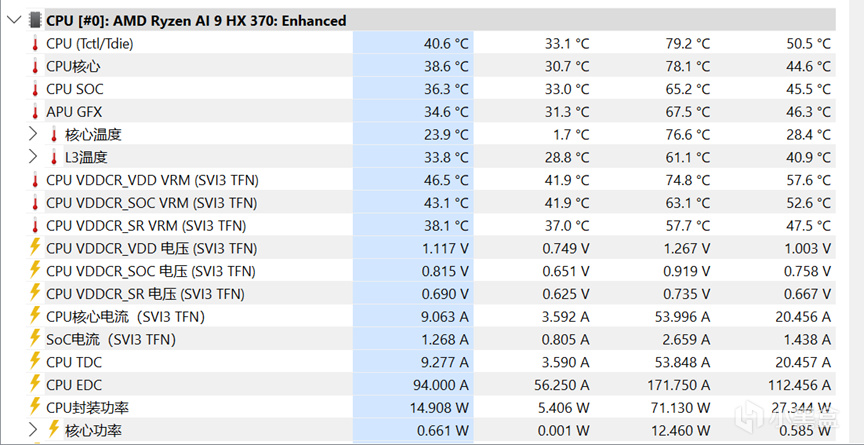This screenshot has height=445, width=864.
Task: Select CPU VDDCR_VDD VRM (SVI3 TFN) label
Action: pos(153,180)
